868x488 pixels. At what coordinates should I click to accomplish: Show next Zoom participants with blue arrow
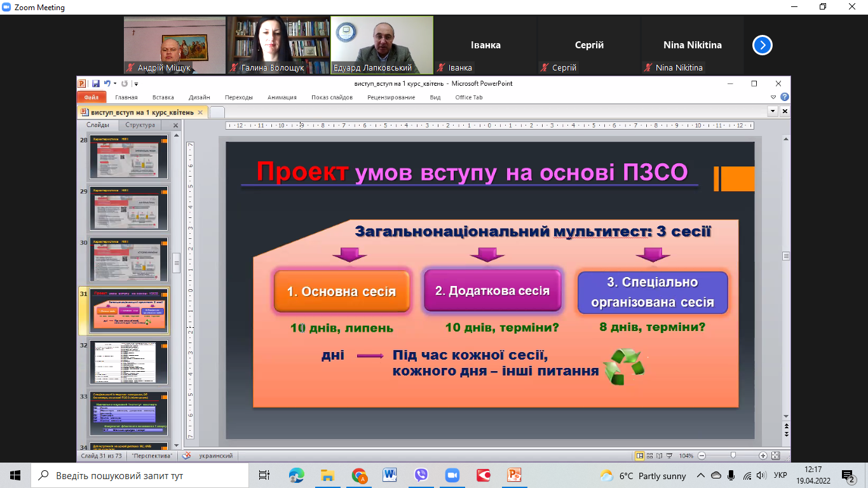tap(763, 45)
